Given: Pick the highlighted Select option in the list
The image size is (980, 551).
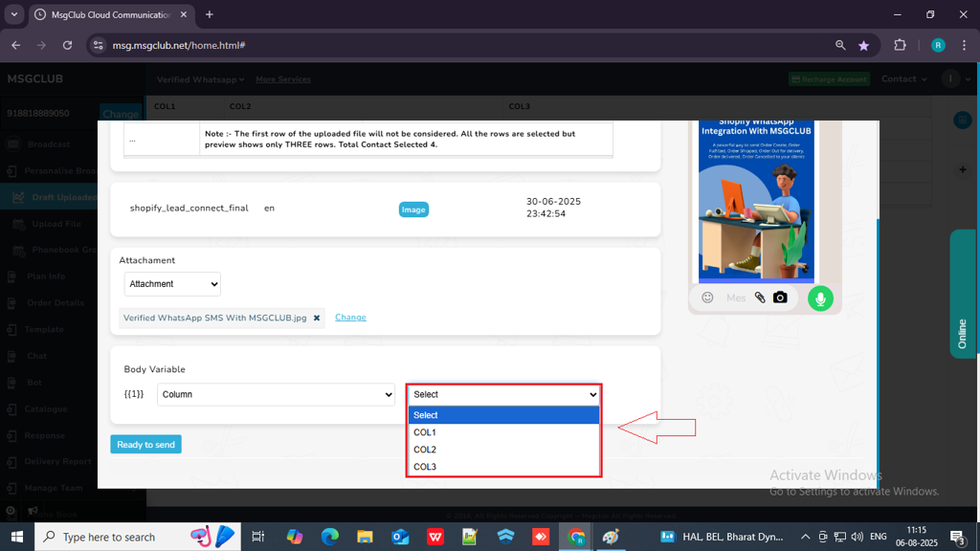Looking at the screenshot, I should point(503,415).
